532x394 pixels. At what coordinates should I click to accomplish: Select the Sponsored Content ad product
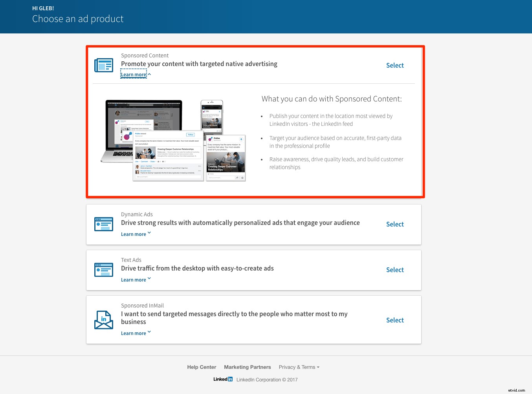coord(394,65)
